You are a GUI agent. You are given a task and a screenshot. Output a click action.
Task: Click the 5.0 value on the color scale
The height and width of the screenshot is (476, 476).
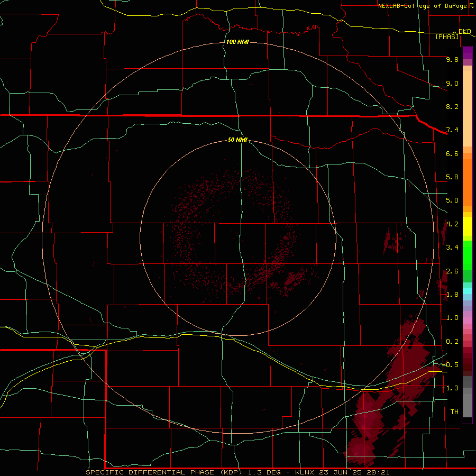452,200
